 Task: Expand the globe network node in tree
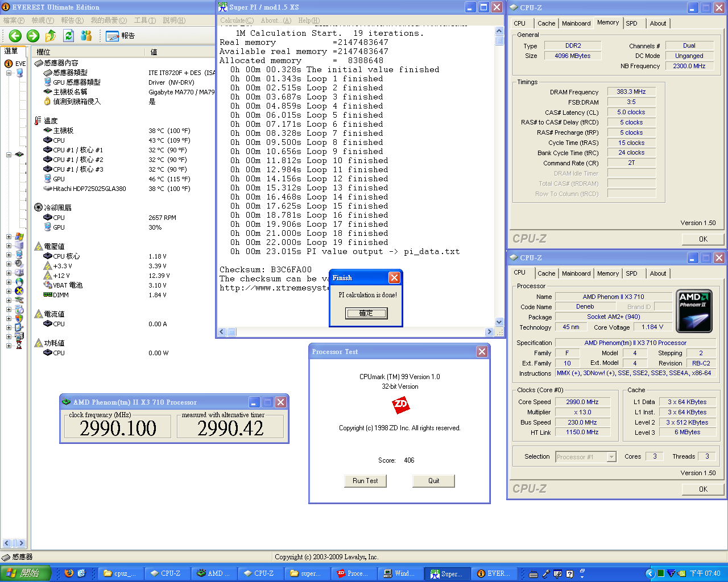9,282
